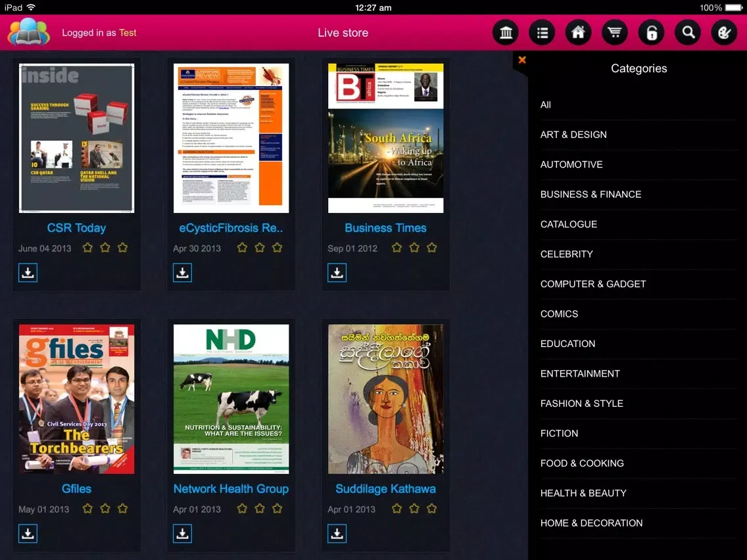Download Network Health Group issue

click(182, 533)
